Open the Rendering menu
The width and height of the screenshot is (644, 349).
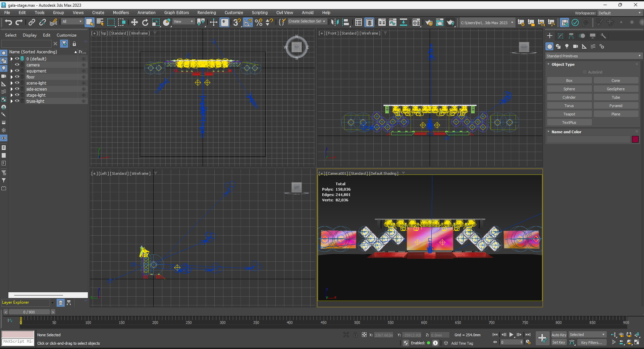pyautogui.click(x=206, y=13)
